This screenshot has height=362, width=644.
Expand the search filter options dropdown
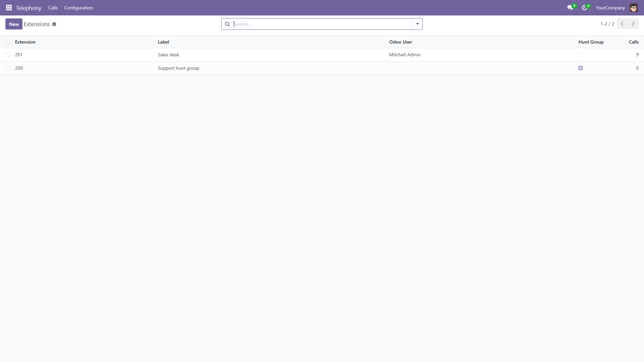point(418,24)
